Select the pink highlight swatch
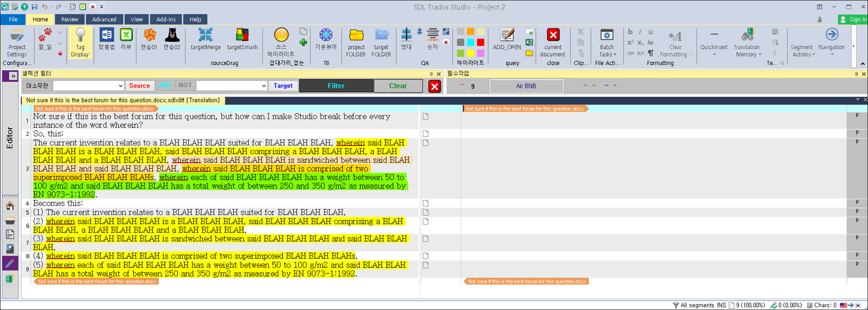 coord(480,53)
